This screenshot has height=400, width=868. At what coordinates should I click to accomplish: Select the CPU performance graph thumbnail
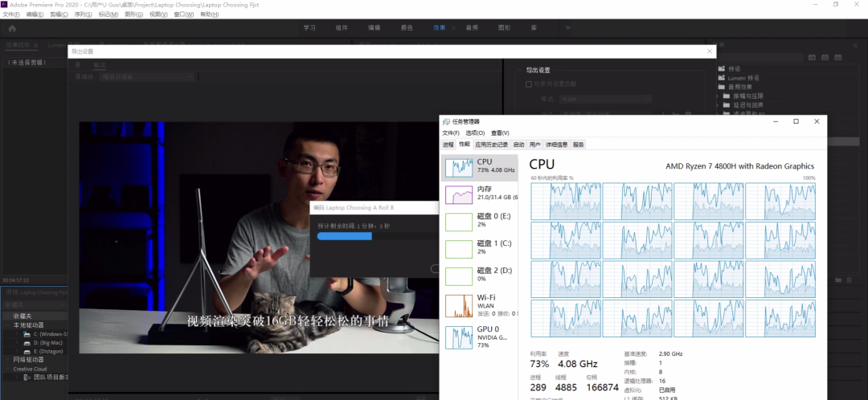click(x=459, y=168)
